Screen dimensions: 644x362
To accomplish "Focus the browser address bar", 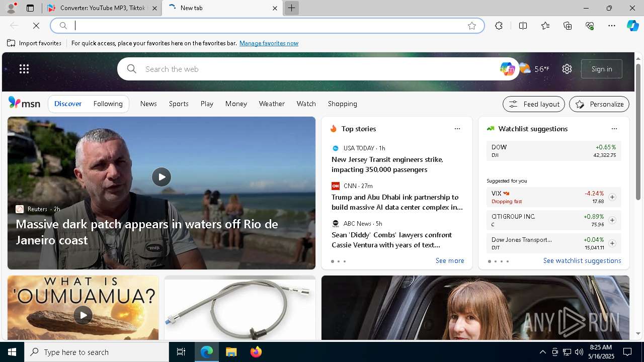I will 267,26.
